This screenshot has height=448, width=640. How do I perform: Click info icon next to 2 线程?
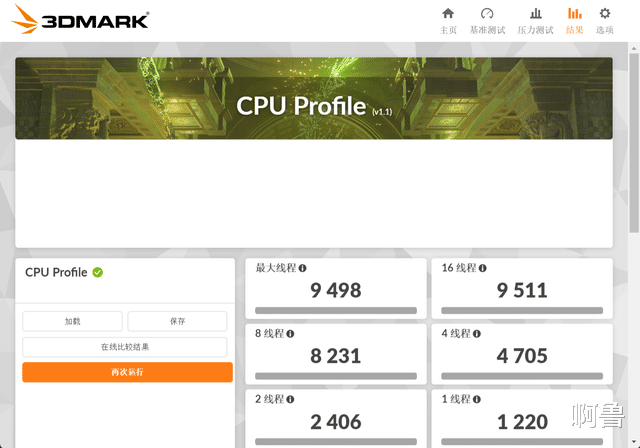[290, 399]
